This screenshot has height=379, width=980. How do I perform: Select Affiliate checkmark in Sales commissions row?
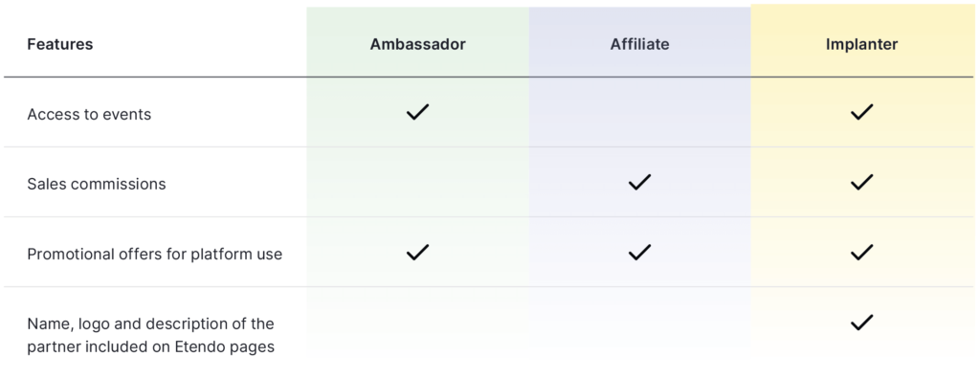(639, 183)
